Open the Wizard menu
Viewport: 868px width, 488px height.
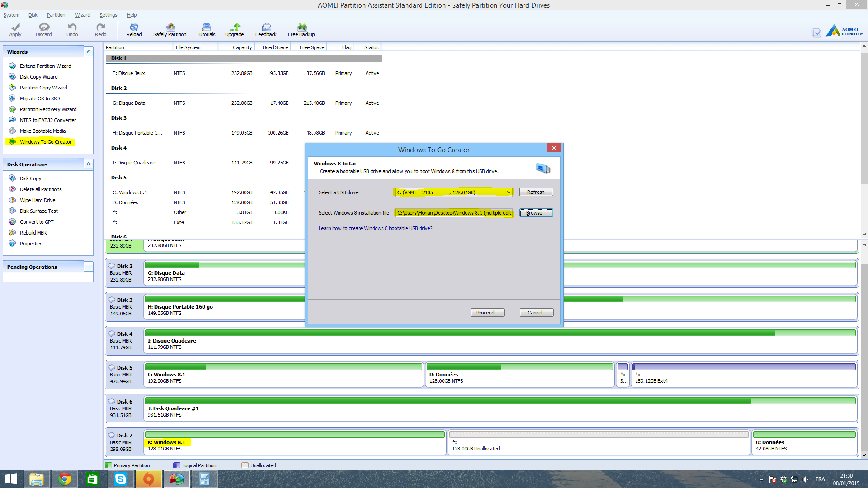coord(83,15)
